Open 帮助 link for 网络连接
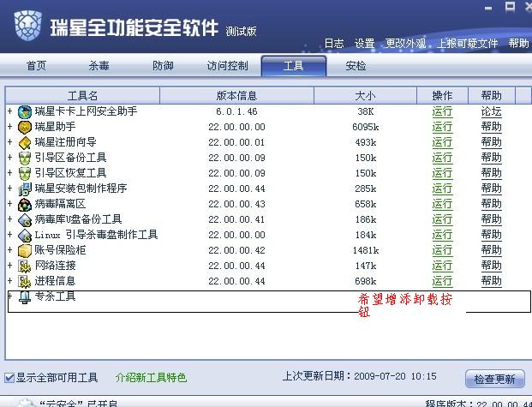 click(491, 266)
